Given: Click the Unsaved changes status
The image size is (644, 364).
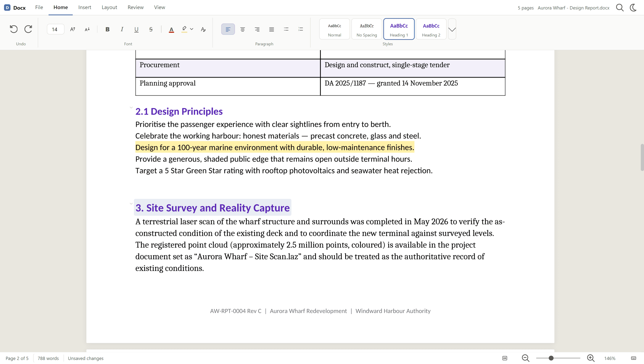Looking at the screenshot, I should coord(86,358).
